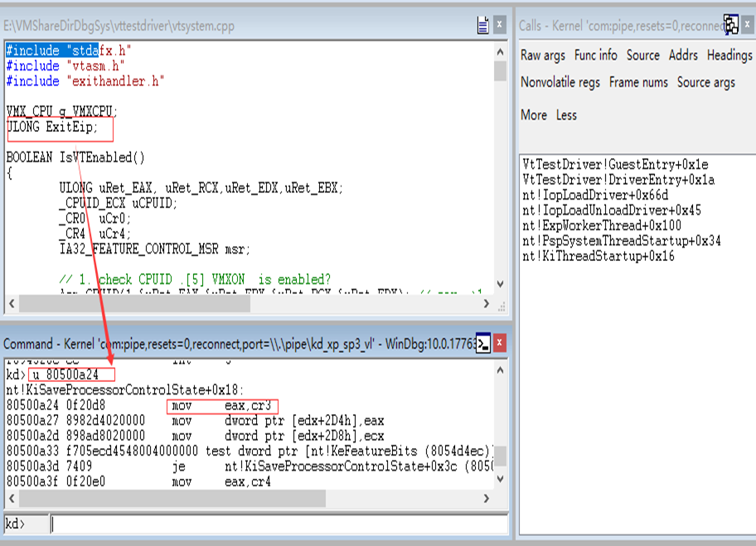Click the nt!KiSaveProcessorControlState+0x18 label
The height and width of the screenshot is (546, 756).
point(125,390)
